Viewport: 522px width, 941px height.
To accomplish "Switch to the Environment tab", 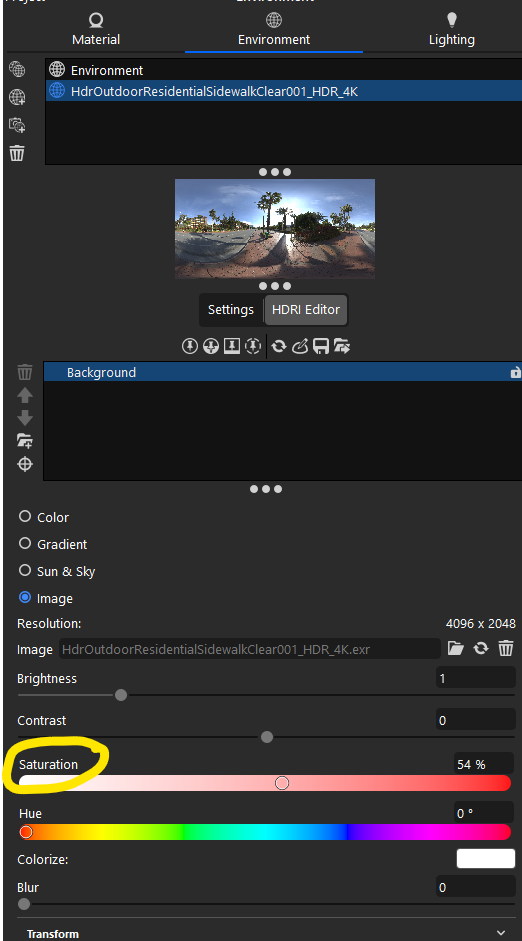I will click(x=274, y=30).
